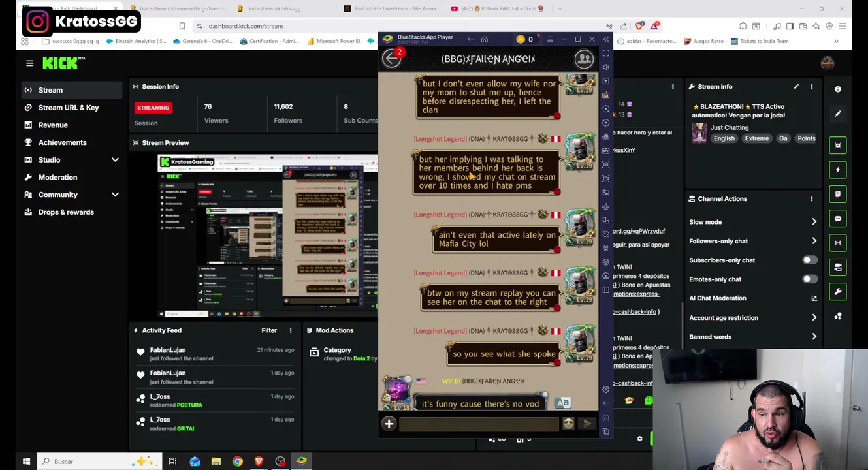Toggle BlueStacks fullscreen icon
Viewport: 868px width, 470px height.
click(606, 53)
